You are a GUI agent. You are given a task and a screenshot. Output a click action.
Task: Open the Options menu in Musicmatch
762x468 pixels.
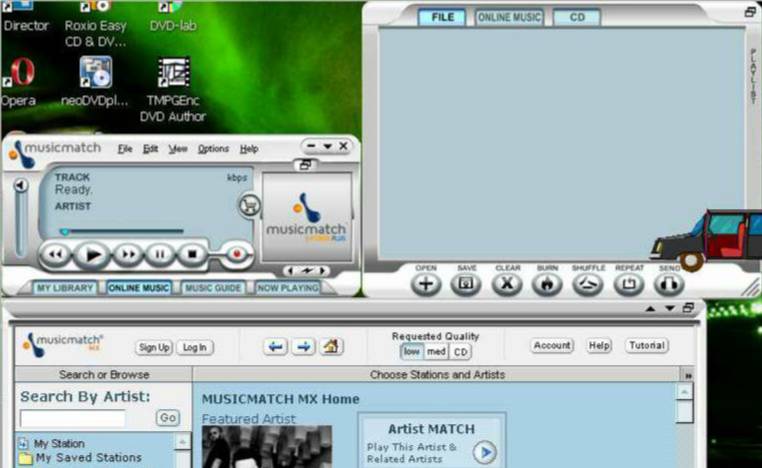(x=213, y=149)
